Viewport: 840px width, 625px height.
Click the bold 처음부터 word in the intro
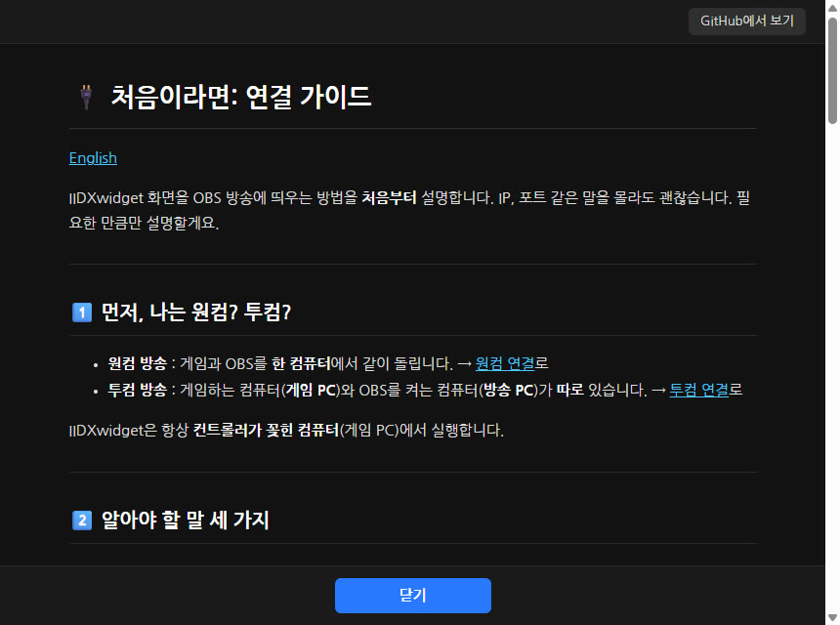(x=390, y=198)
